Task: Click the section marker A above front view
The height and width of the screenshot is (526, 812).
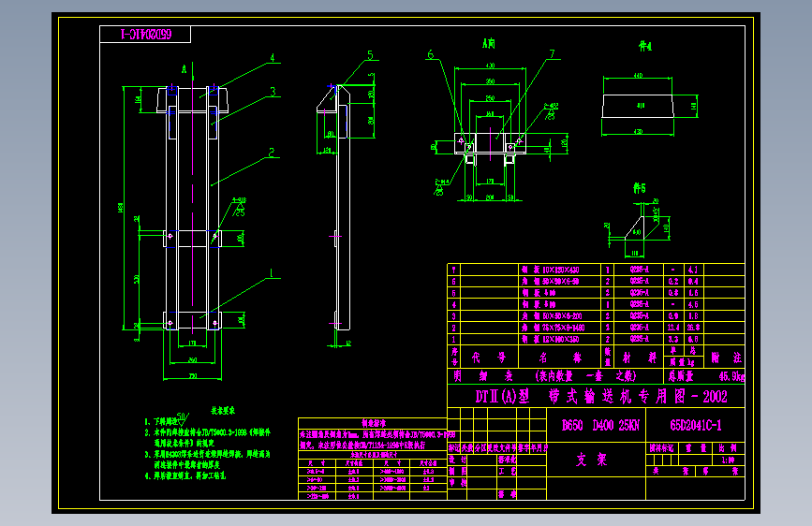Action: click(x=184, y=69)
